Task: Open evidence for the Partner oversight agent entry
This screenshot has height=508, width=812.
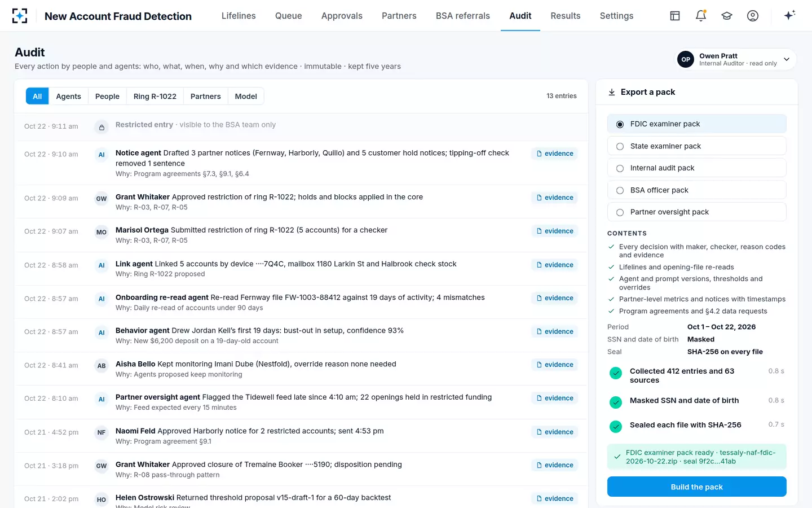Action: click(554, 398)
